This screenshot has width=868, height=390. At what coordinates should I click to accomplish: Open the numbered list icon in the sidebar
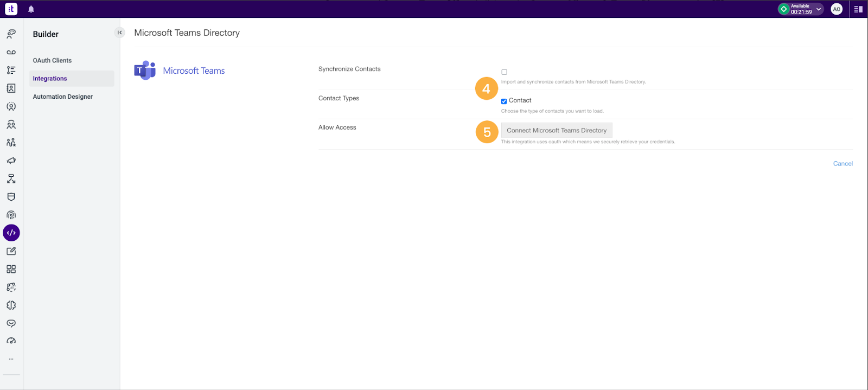[x=11, y=70]
